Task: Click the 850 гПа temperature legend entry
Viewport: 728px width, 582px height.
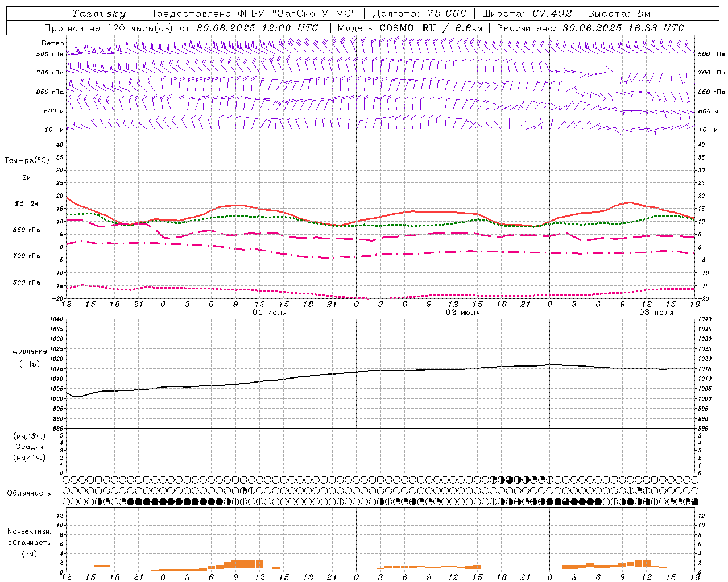Action: click(27, 230)
